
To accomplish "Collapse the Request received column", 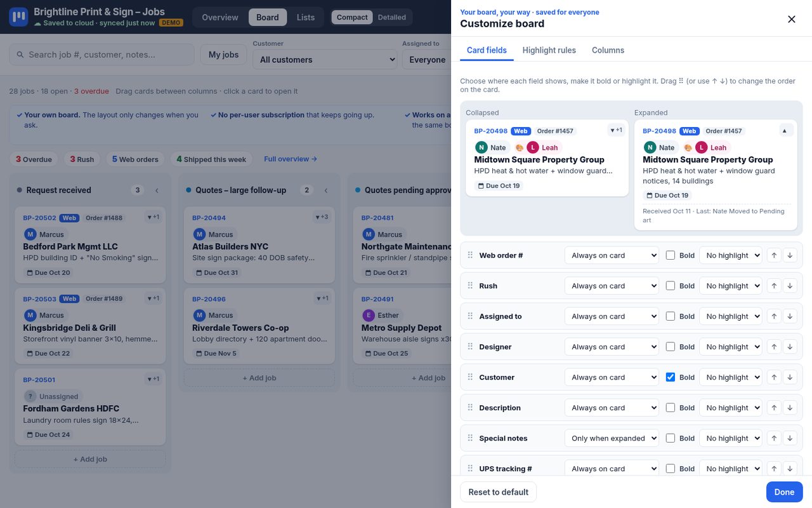I will [x=157, y=190].
